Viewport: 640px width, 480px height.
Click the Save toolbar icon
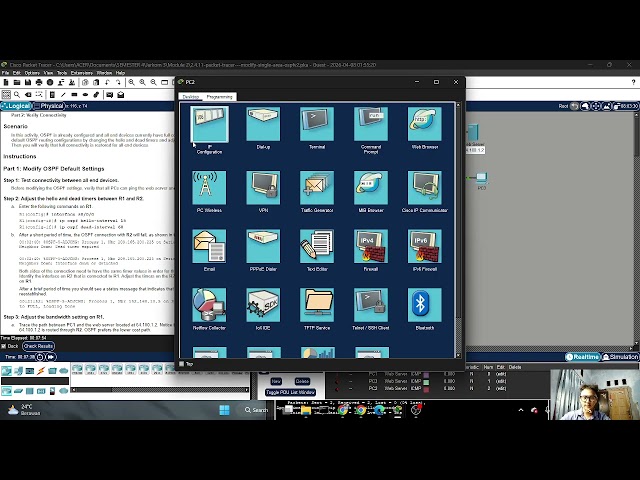[x=28, y=82]
